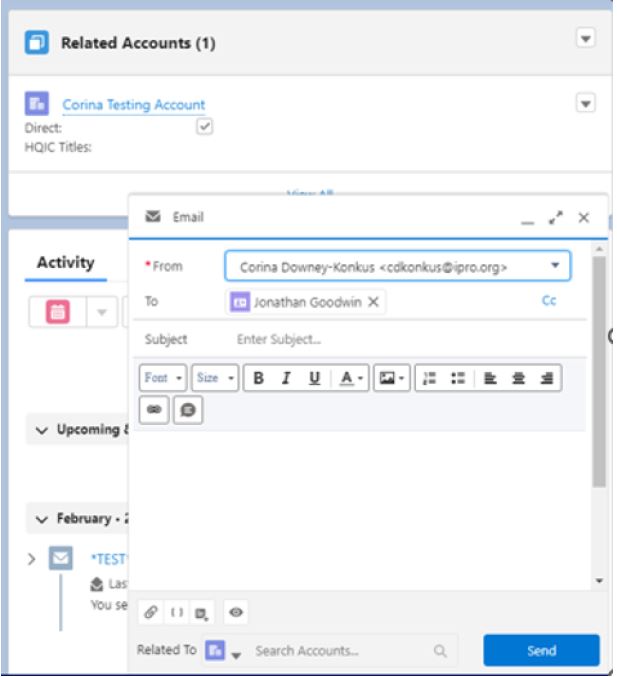Click the Enter Subject input field
The height and width of the screenshot is (677, 617).
pos(408,339)
